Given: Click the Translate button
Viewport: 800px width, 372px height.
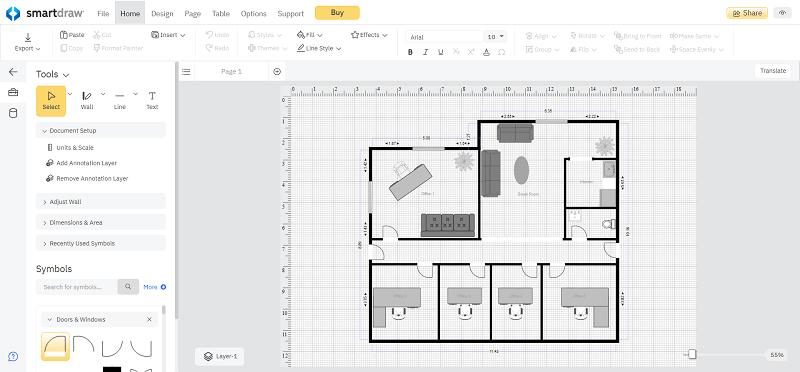Looking at the screenshot, I should pyautogui.click(x=773, y=71).
